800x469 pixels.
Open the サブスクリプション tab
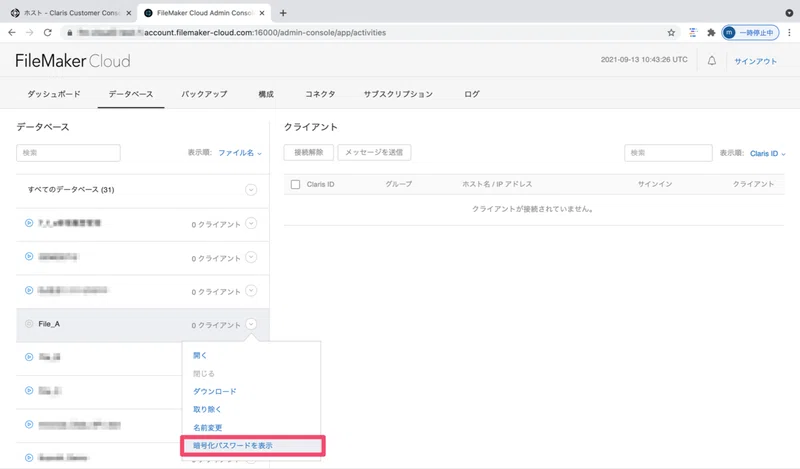pos(398,94)
